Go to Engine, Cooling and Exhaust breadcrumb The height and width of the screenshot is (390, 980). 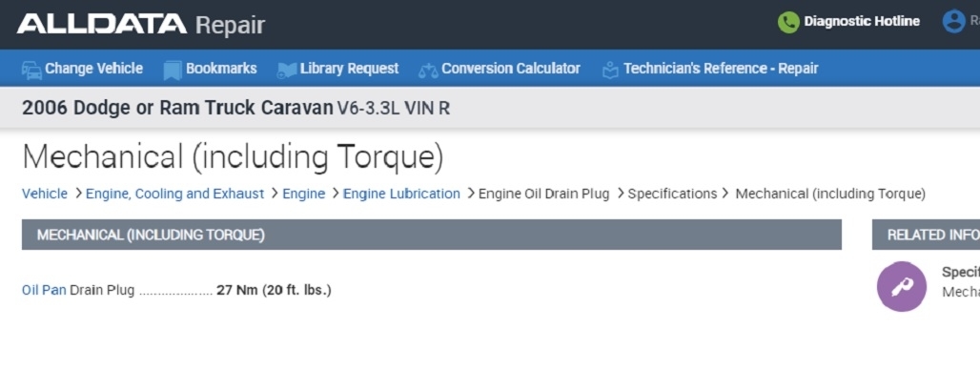pos(174,194)
